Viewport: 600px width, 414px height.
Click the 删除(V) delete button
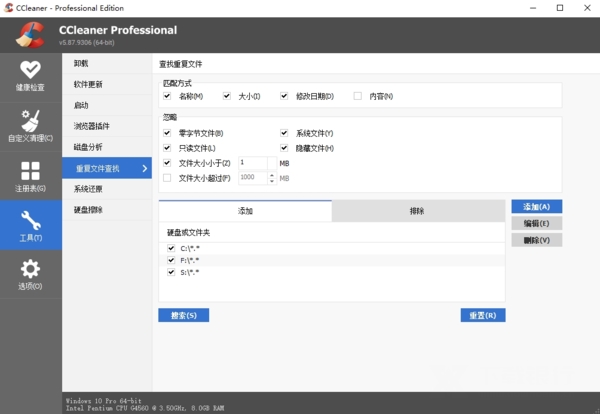536,240
